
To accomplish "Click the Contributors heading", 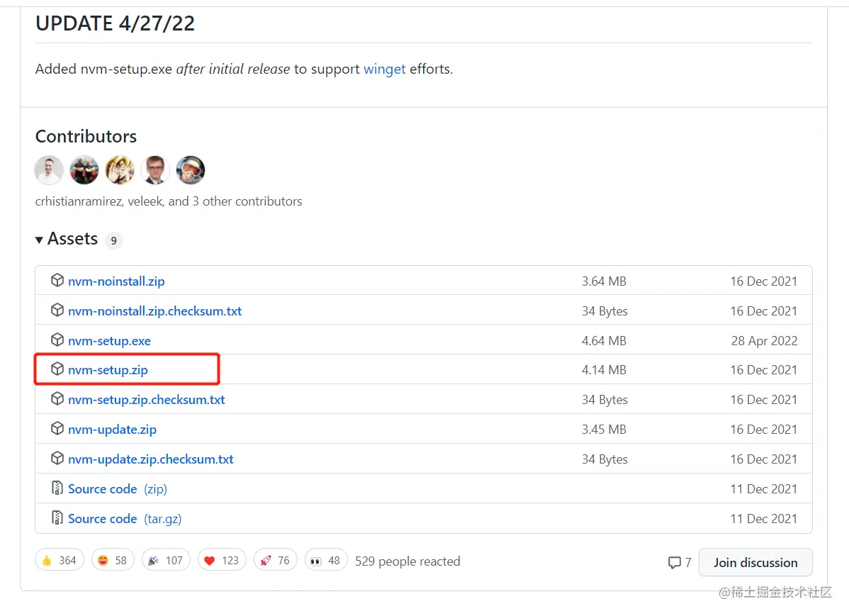I will pyautogui.click(x=86, y=137).
